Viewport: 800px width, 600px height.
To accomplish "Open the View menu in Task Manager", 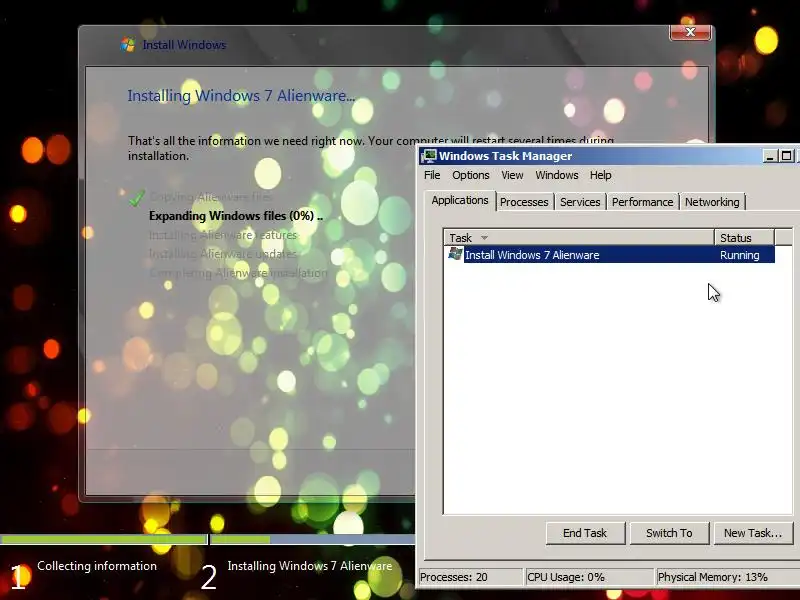I will coord(512,175).
